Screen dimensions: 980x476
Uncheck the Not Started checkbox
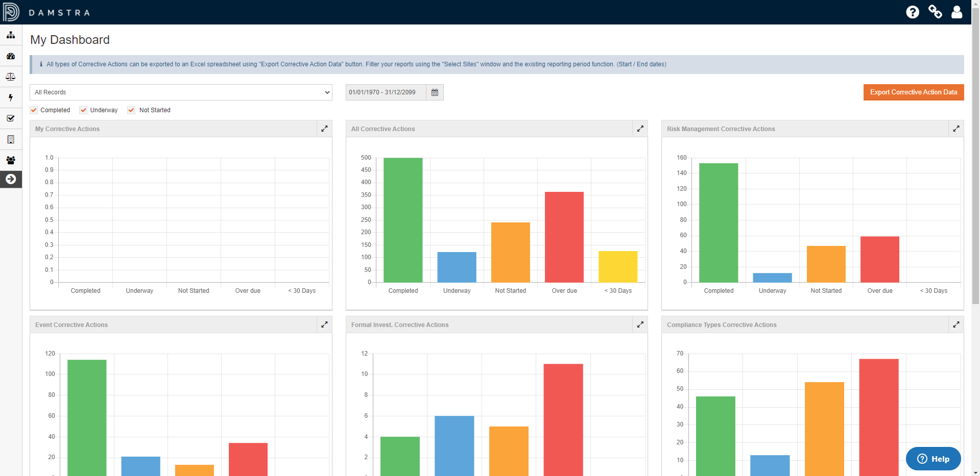[x=131, y=110]
